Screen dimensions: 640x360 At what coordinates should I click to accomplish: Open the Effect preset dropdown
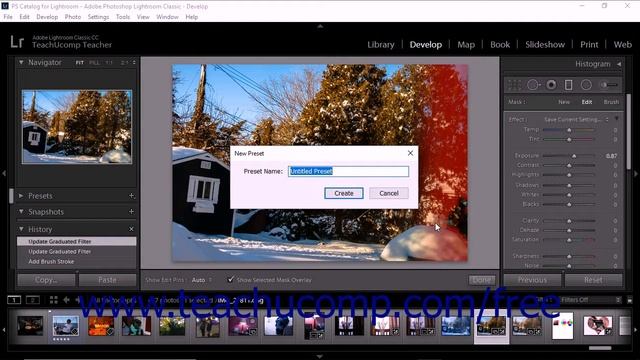click(x=576, y=120)
